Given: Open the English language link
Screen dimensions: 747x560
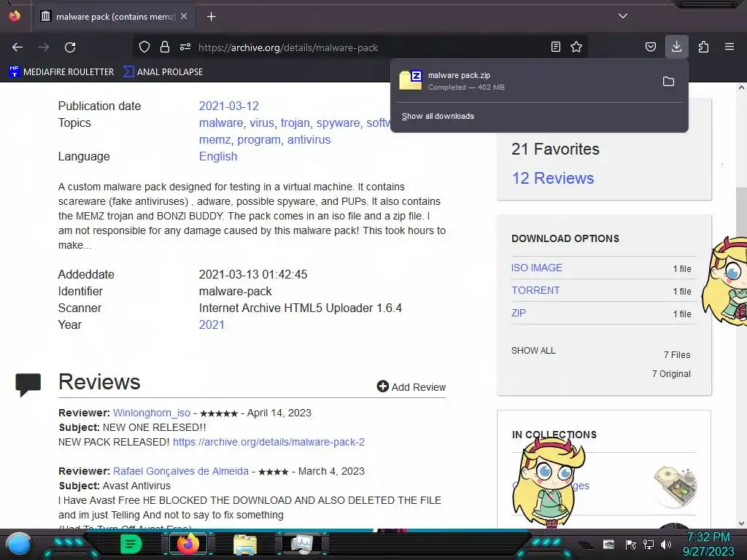Looking at the screenshot, I should point(217,156).
